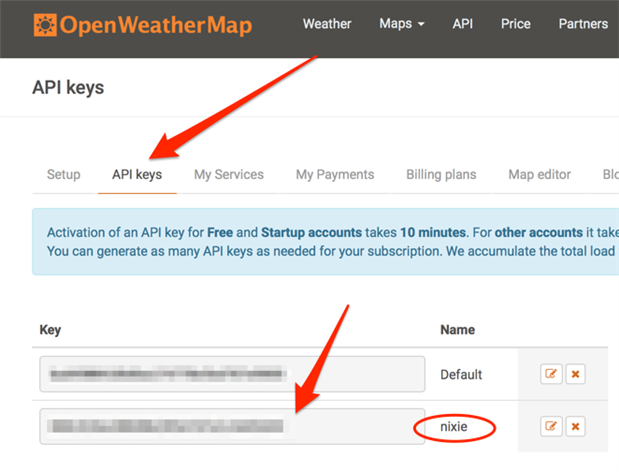Click the 10 minutes text in notice

tap(433, 232)
